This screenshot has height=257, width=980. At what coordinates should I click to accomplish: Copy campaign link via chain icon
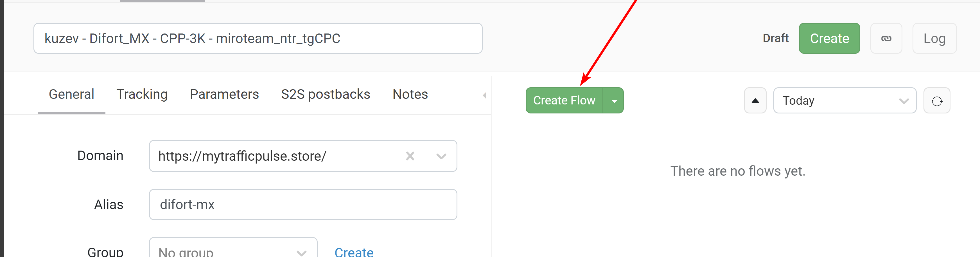tap(886, 39)
